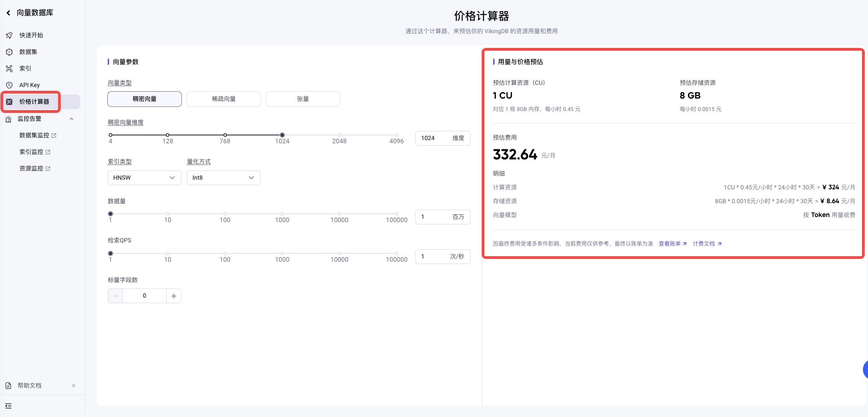Viewport: 868px width, 417px height.
Task: Collapse the 监控告警 menu chevron
Action: [x=71, y=119]
